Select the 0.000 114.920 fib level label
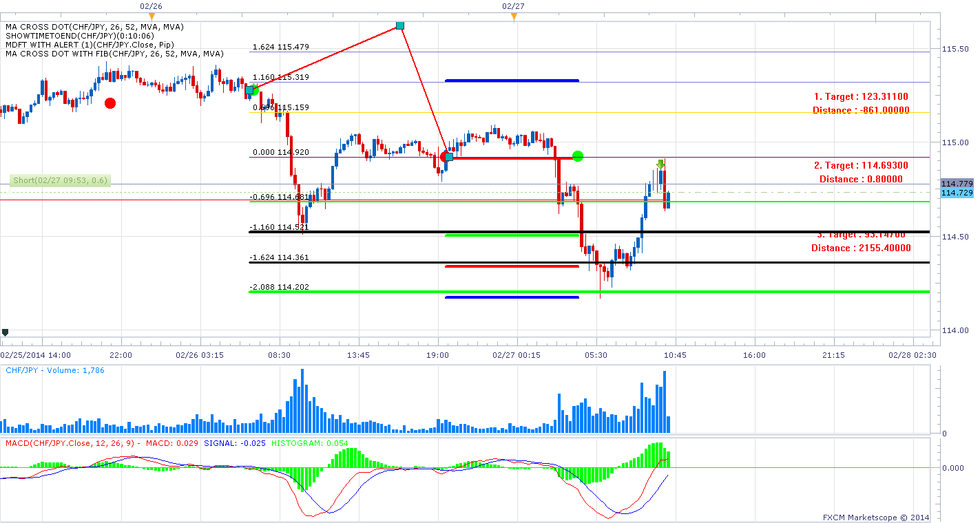 point(280,152)
